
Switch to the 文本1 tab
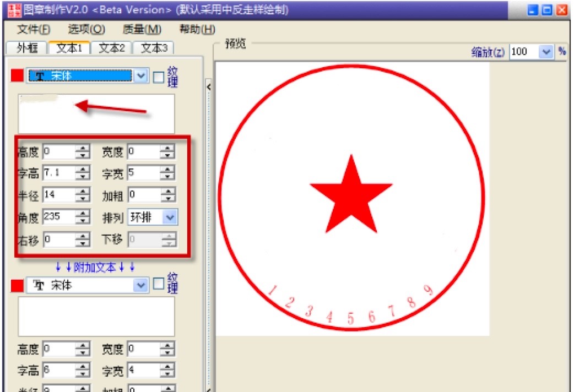69,47
